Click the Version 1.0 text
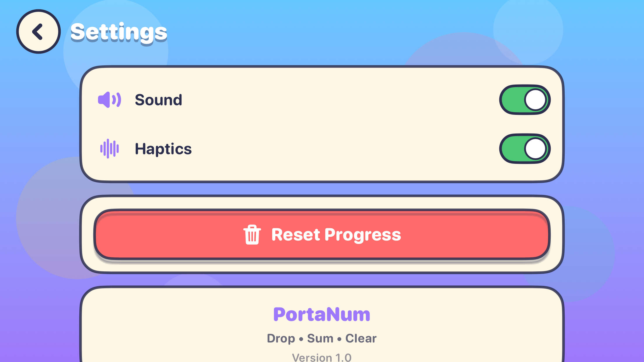644x362 pixels. tap(322, 357)
